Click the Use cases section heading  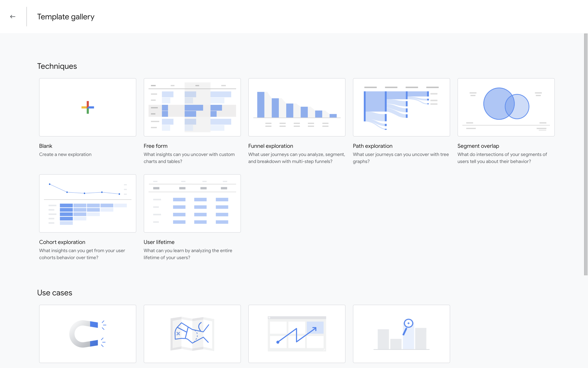coord(55,293)
